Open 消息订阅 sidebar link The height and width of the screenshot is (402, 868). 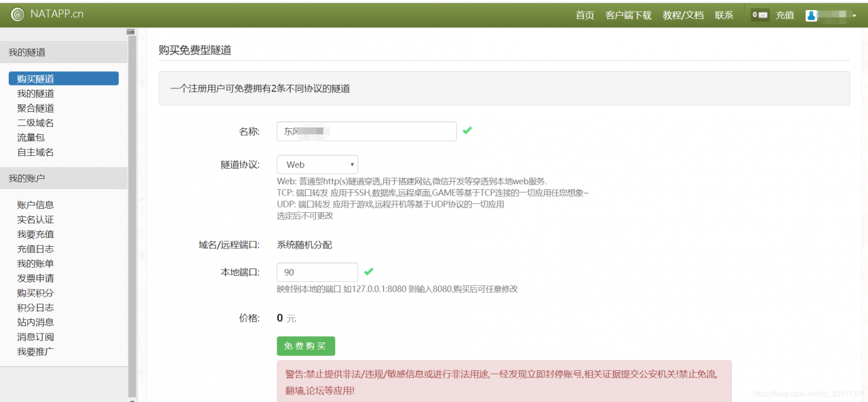(x=35, y=337)
